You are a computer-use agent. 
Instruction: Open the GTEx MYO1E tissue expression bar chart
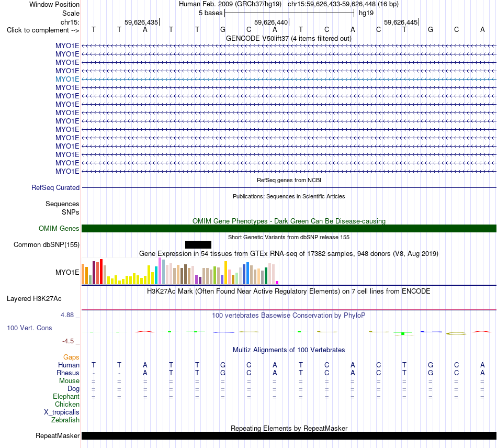click(x=180, y=271)
